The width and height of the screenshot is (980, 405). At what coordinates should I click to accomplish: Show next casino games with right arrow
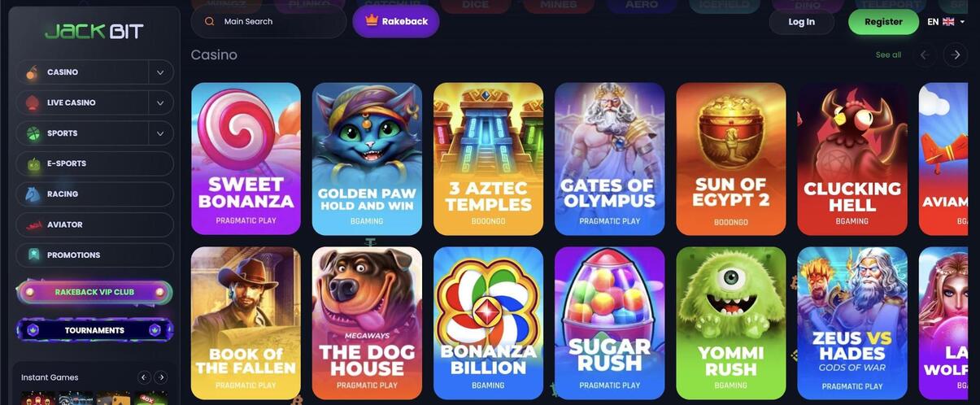point(956,54)
